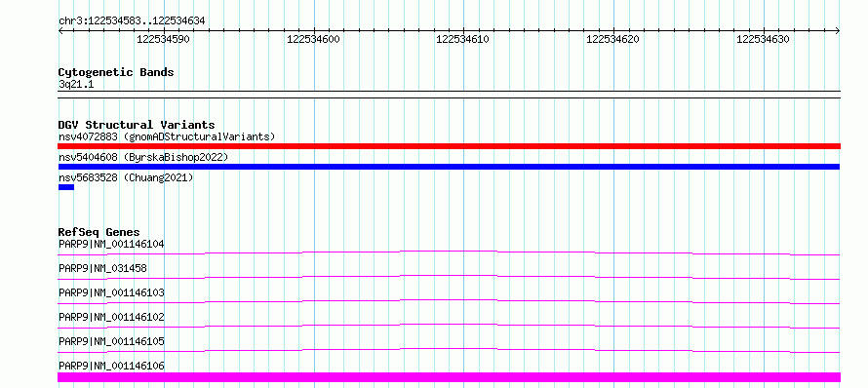Open the PARP9|NM_001146106 transcript label
The image size is (868, 388).
[111, 366]
